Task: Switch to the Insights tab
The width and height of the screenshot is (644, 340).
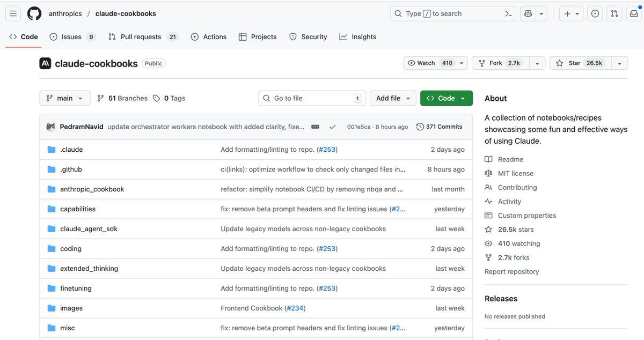Action: click(x=358, y=36)
